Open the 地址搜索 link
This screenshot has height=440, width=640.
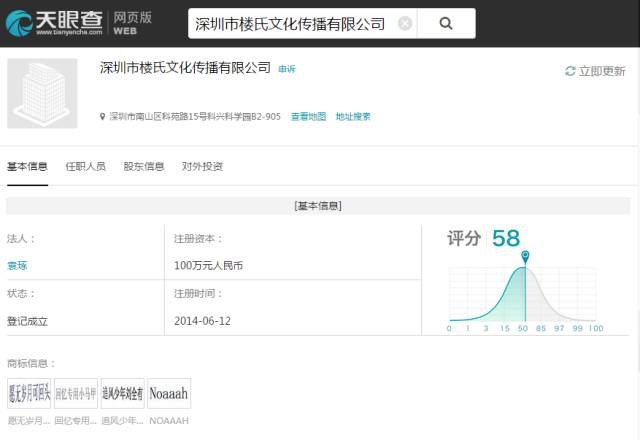353,116
